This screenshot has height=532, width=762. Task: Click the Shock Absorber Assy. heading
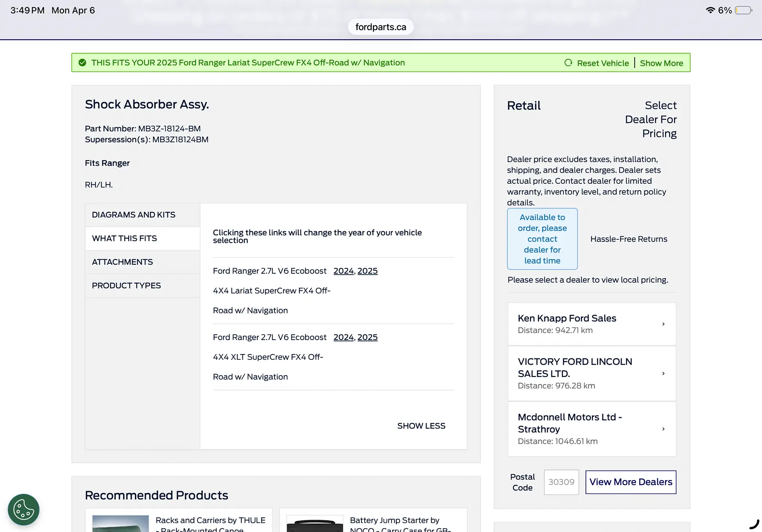point(147,104)
